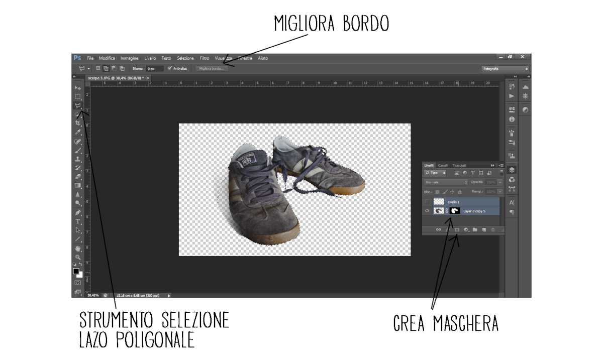The width and height of the screenshot is (603, 364).
Task: Delete layer trash icon
Action: [x=493, y=229]
